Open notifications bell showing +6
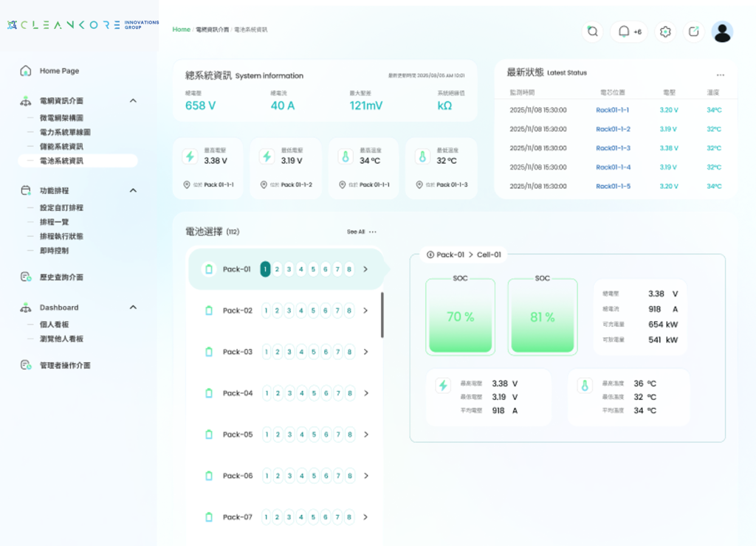 [x=628, y=32]
